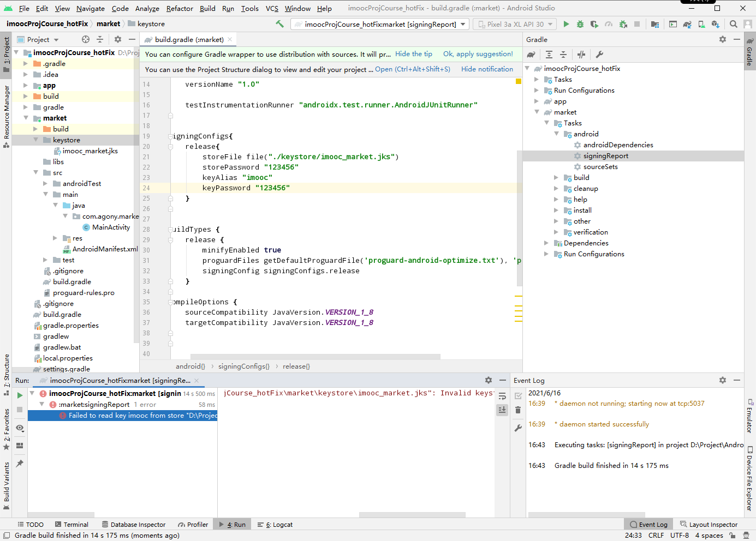The width and height of the screenshot is (756, 541).
Task: Open the Refactor menu
Action: pos(180,8)
